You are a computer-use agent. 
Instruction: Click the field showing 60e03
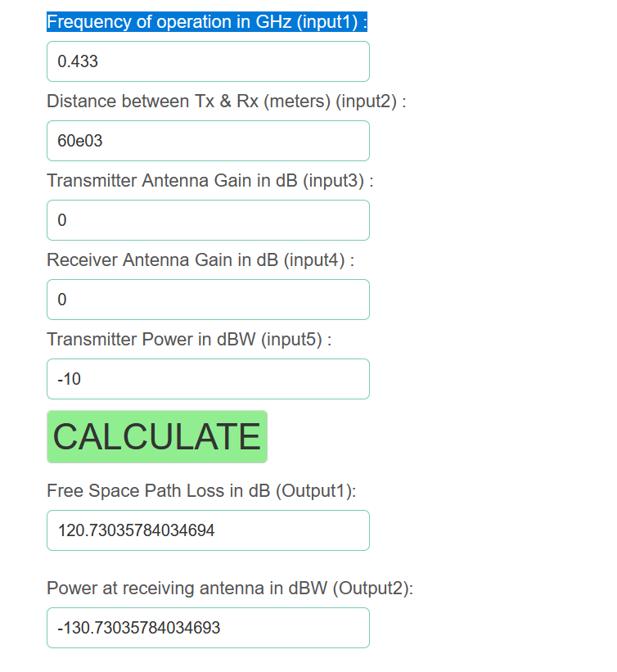[208, 141]
